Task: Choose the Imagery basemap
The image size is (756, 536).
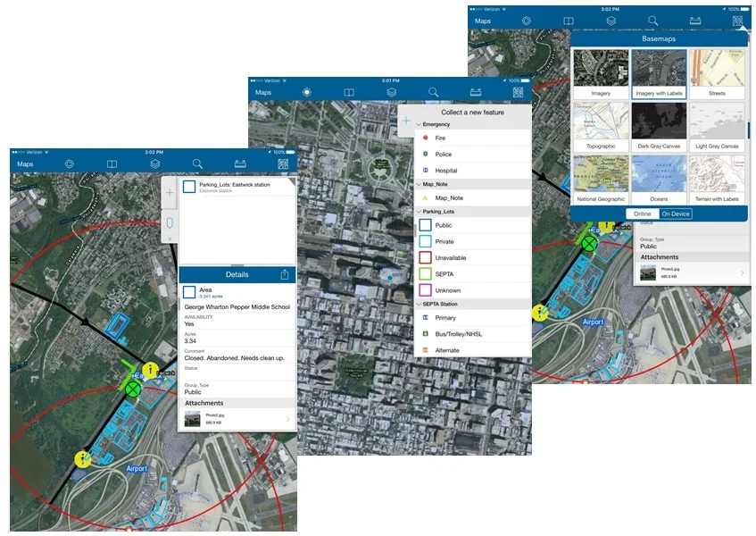Action: pos(601,74)
